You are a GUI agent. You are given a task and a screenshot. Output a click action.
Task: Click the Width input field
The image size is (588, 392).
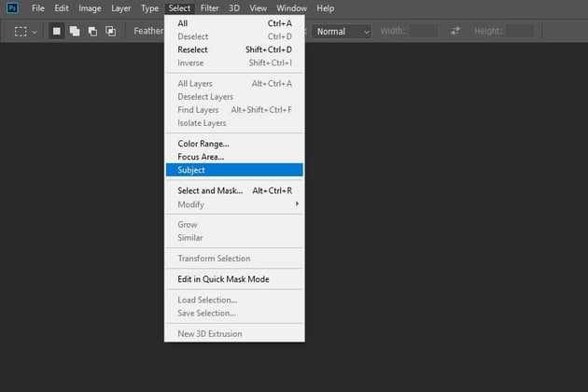pyautogui.click(x=424, y=31)
